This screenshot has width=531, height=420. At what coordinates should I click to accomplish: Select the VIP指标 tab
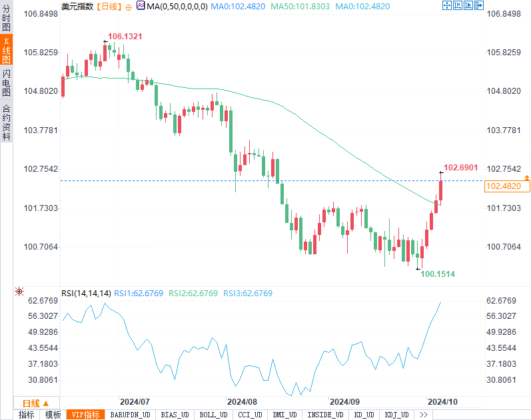tap(86, 415)
